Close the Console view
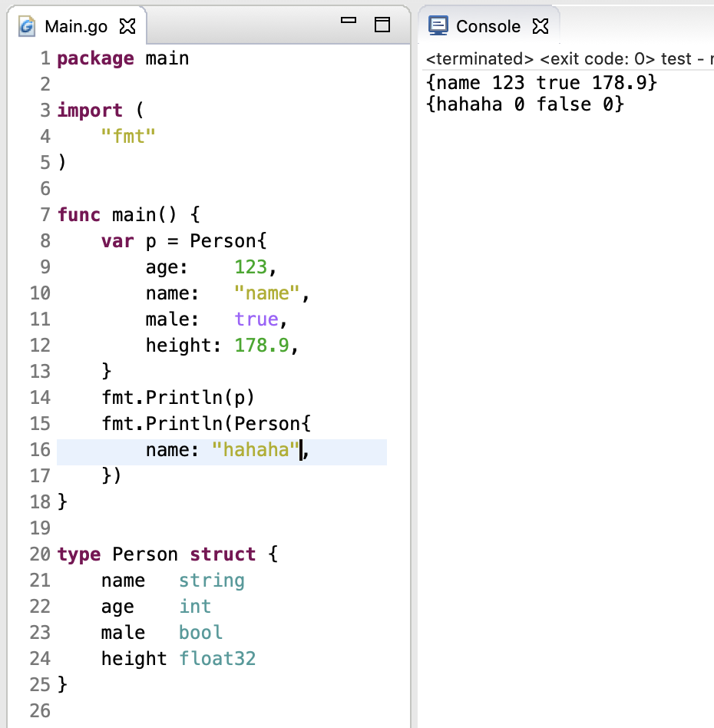Screen dimensions: 714x728 [540, 26]
